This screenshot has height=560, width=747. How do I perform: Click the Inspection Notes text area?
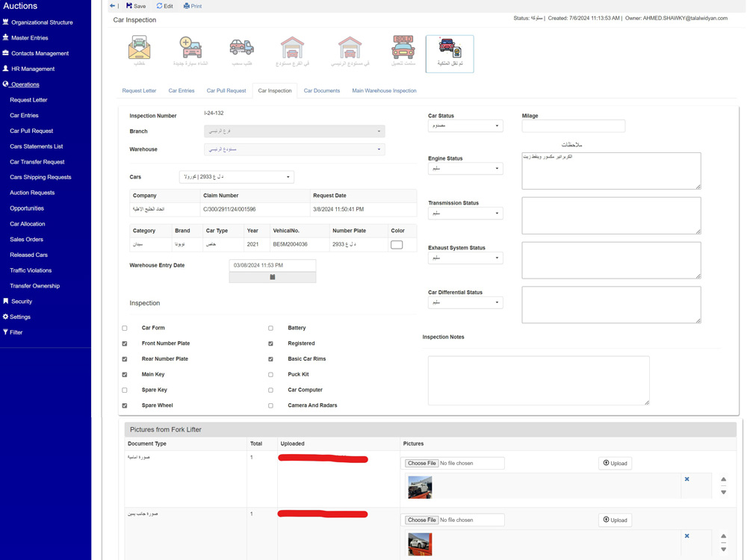coord(539,381)
